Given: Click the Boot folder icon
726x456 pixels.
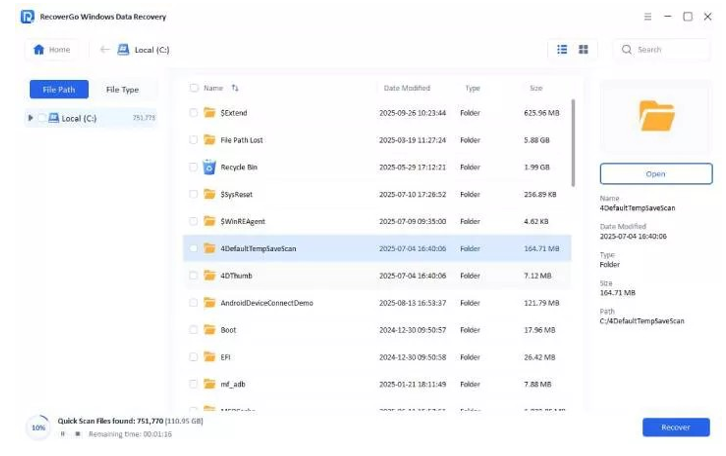Looking at the screenshot, I should (x=210, y=330).
